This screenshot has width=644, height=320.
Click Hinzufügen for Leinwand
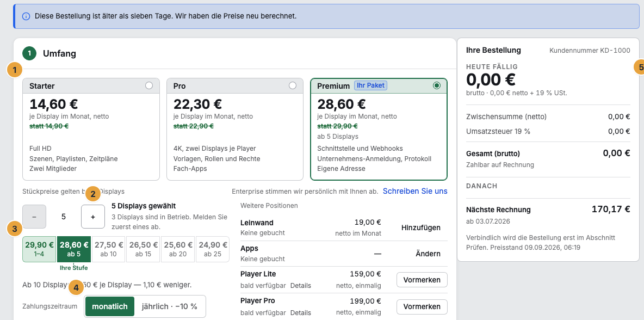coord(421,227)
